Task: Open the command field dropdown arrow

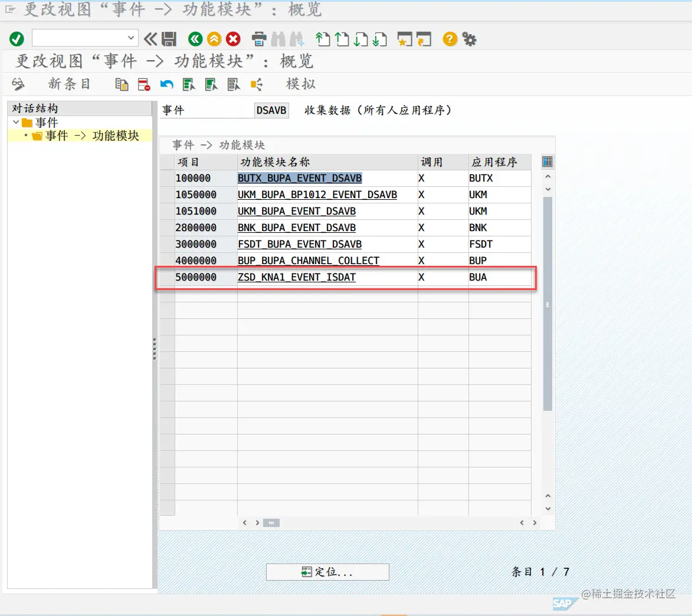Action: [x=130, y=38]
